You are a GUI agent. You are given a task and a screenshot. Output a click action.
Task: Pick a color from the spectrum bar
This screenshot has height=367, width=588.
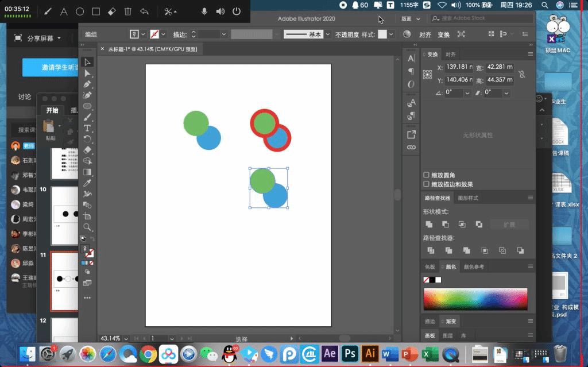[x=475, y=299]
